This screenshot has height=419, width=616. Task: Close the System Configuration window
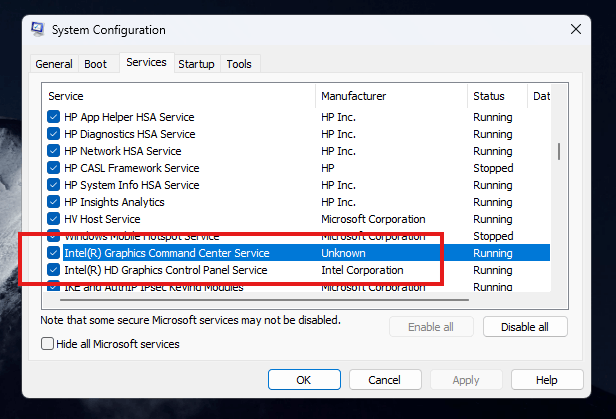click(x=576, y=29)
